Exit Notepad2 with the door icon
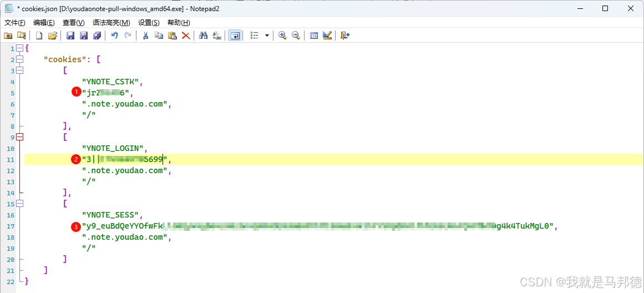This screenshot has width=644, height=293. (344, 36)
